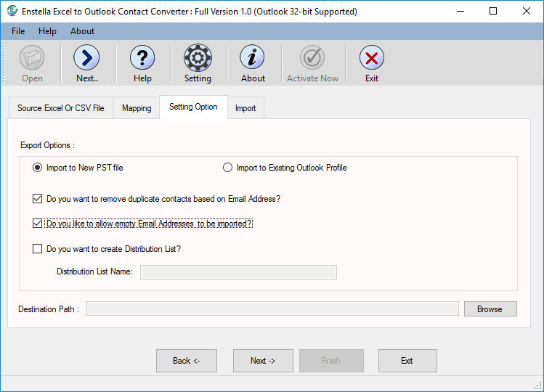Click the Setting gear toolbar icon
The image size is (544, 392).
(x=198, y=58)
